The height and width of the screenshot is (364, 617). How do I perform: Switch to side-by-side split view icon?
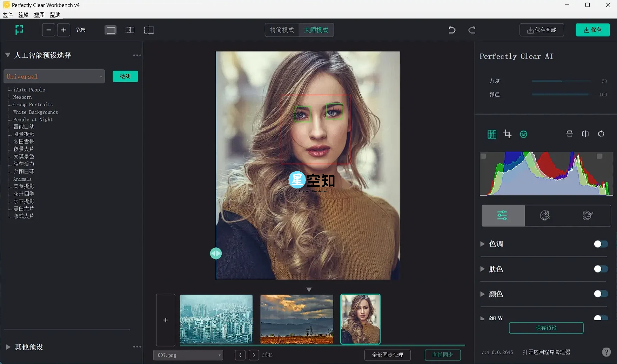click(x=130, y=30)
